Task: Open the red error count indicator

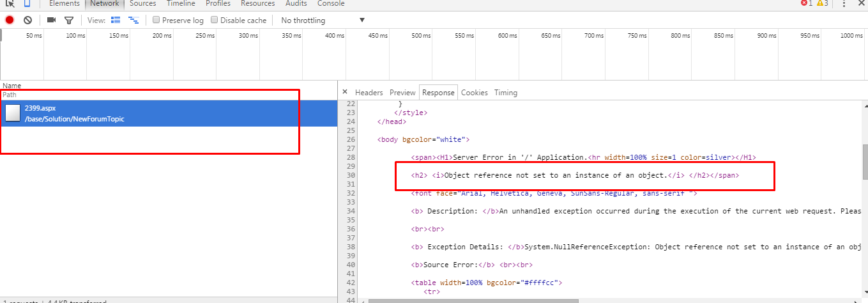Action: click(x=807, y=3)
